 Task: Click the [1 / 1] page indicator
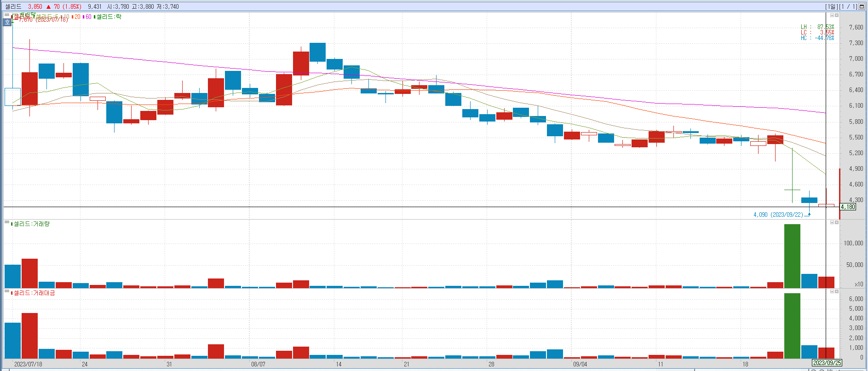coord(848,6)
